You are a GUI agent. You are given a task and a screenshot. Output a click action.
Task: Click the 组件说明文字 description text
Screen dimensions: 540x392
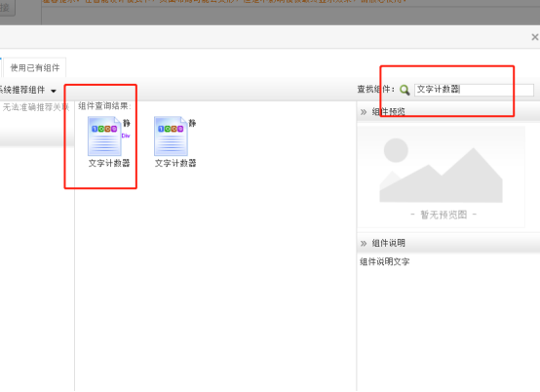[385, 261]
